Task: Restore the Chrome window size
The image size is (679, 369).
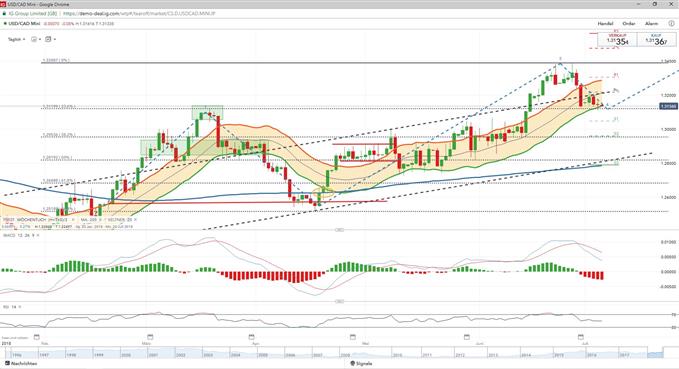Action: tap(655, 4)
